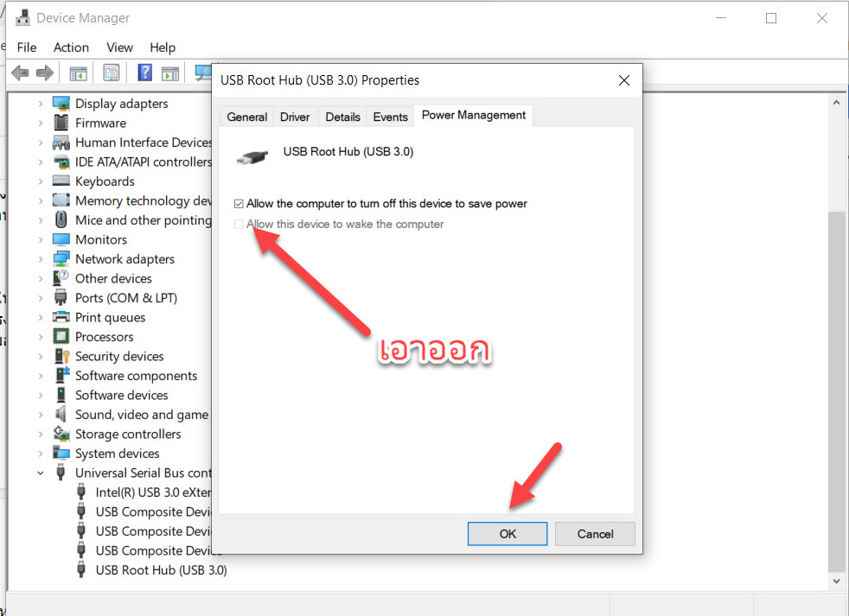
Task: Click the Software components icon
Action: coord(62,375)
